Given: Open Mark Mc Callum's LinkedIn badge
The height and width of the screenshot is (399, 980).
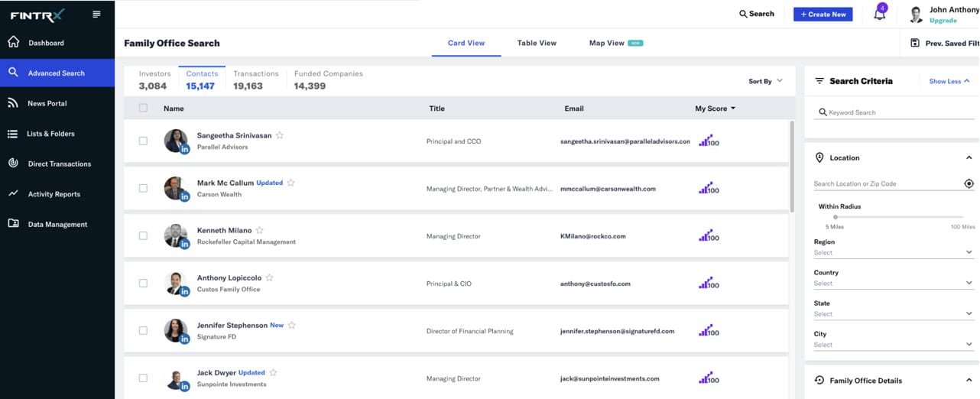Looking at the screenshot, I should (184, 196).
